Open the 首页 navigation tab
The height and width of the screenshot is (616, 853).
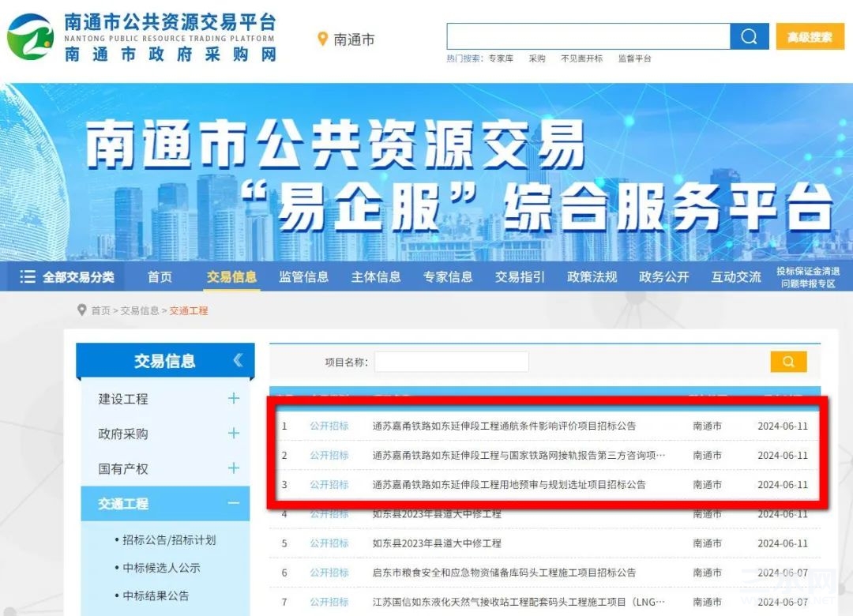[x=160, y=277]
